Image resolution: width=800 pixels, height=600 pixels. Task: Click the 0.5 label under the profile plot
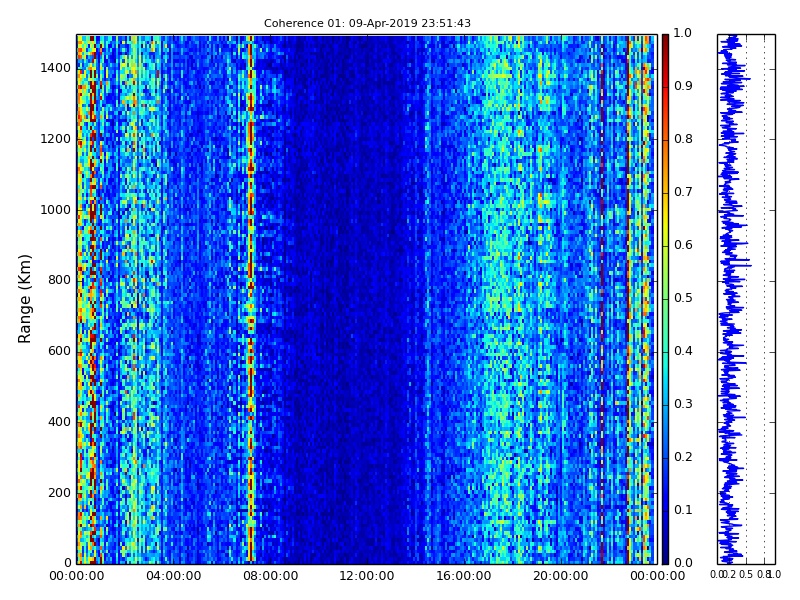click(x=746, y=574)
